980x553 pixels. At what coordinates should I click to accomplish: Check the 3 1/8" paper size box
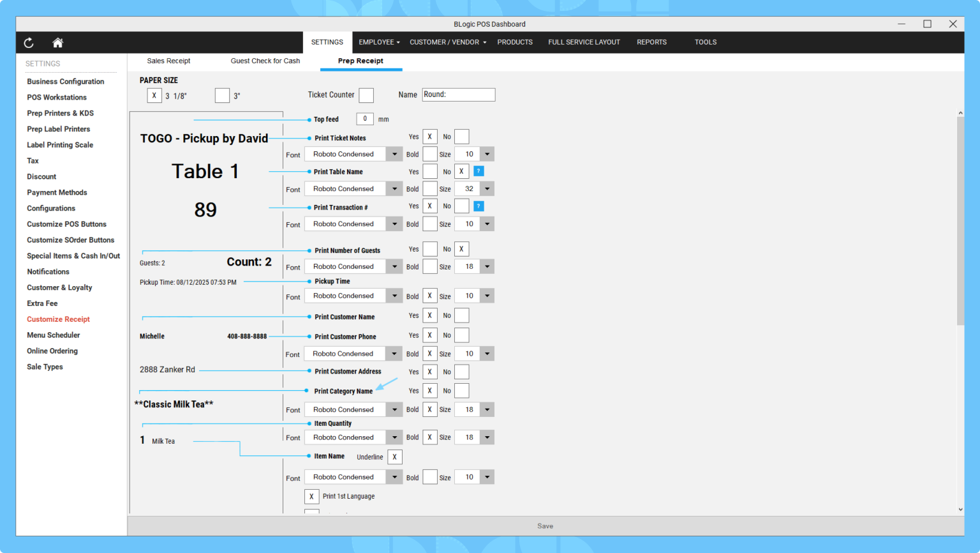(x=154, y=96)
